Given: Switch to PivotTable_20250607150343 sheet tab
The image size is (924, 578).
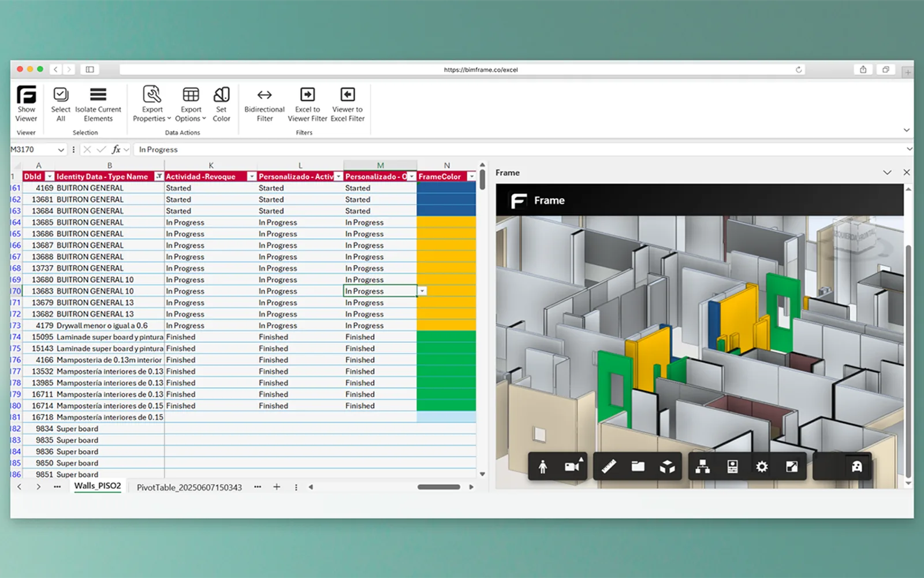Looking at the screenshot, I should pyautogui.click(x=189, y=487).
